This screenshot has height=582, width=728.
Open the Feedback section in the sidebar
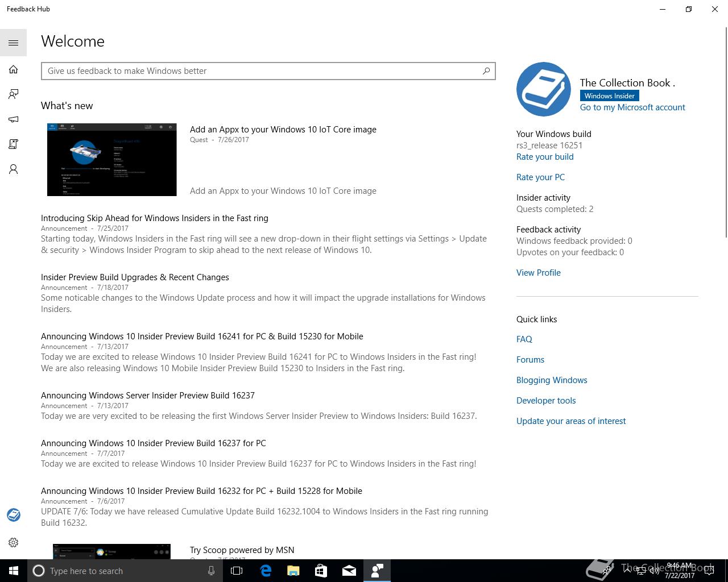(13, 94)
